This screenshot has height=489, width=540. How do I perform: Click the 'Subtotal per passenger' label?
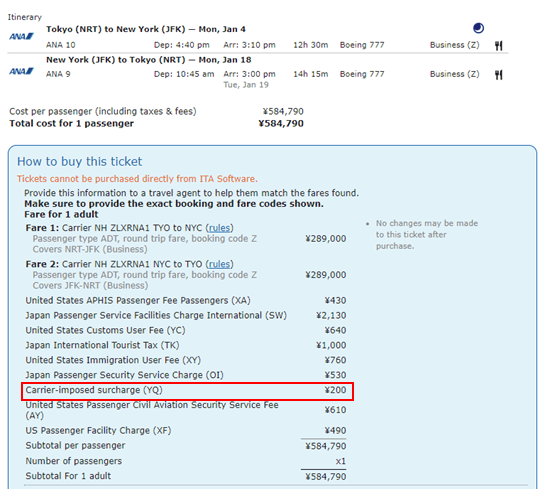click(x=75, y=446)
